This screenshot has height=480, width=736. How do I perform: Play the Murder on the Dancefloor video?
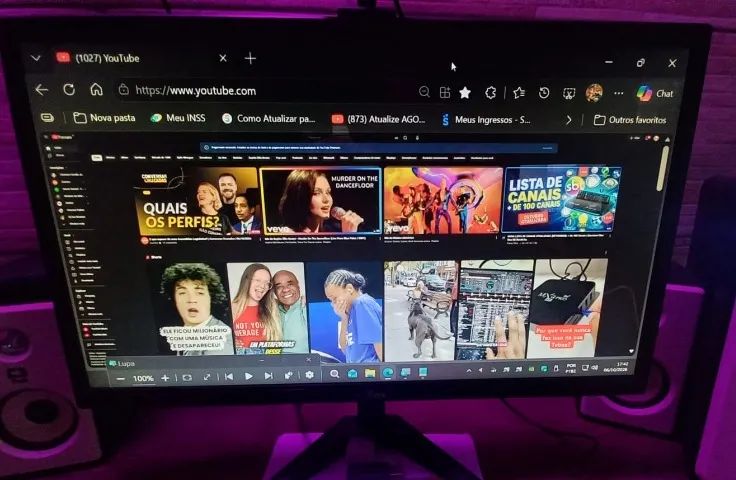tap(321, 201)
